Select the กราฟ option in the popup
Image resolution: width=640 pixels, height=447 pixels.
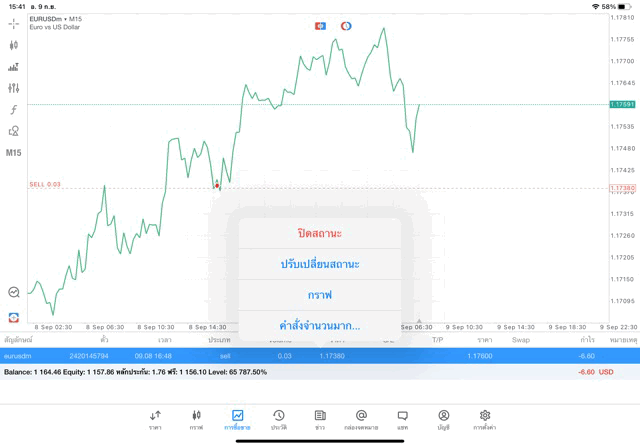[320, 295]
